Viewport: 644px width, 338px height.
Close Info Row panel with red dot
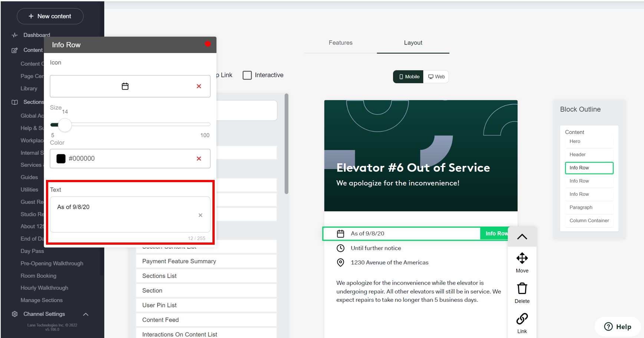[208, 44]
